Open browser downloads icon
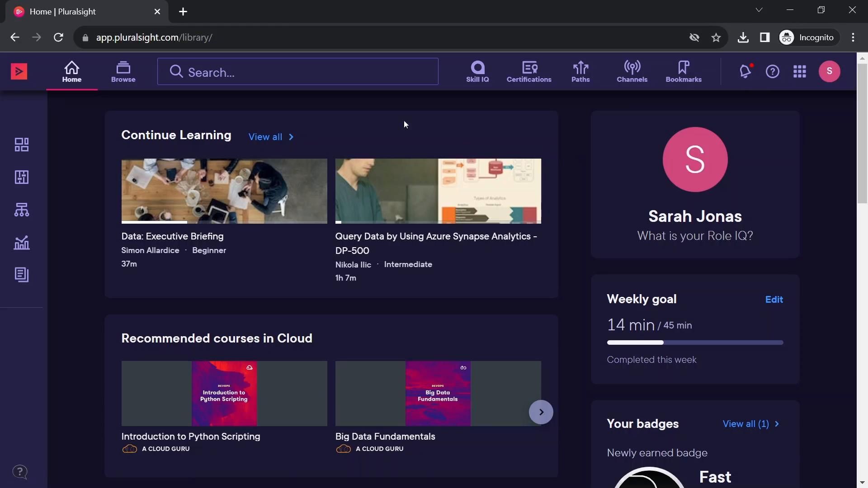Viewport: 868px width, 488px height. click(743, 38)
